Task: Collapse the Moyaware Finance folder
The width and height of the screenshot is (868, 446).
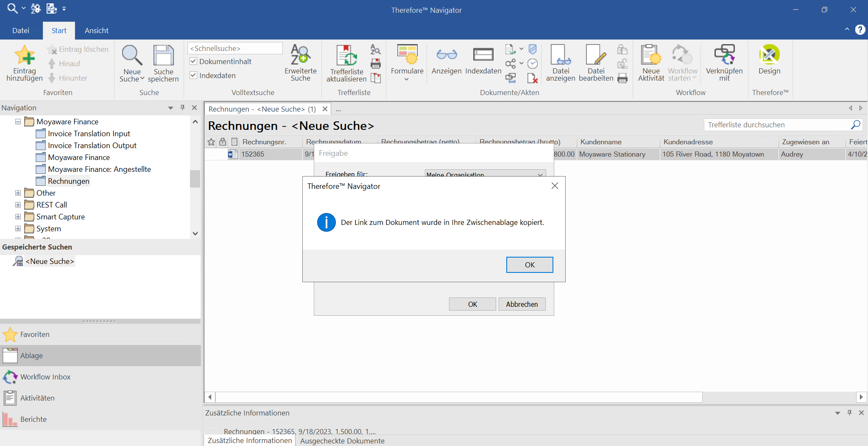Action: coord(18,122)
